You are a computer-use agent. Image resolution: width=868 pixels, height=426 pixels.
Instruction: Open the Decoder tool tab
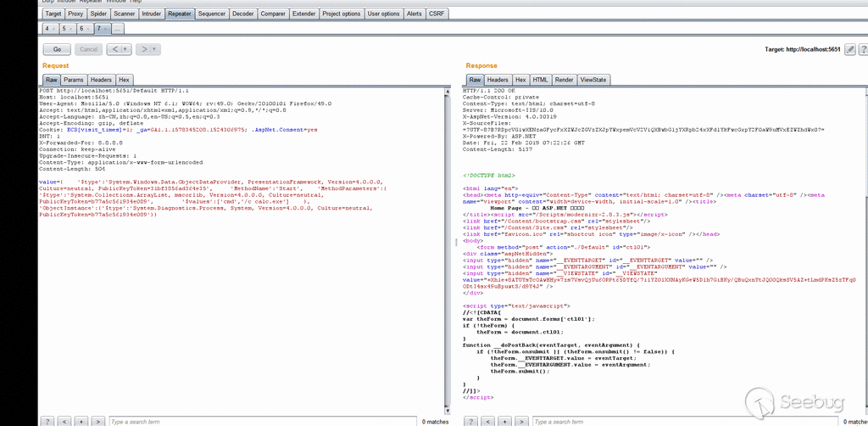pos(243,14)
